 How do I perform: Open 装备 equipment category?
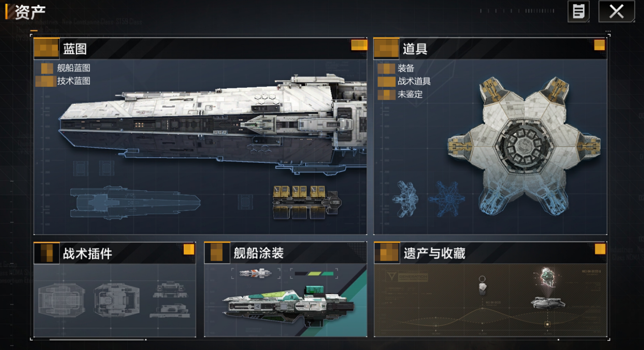pyautogui.click(x=406, y=68)
